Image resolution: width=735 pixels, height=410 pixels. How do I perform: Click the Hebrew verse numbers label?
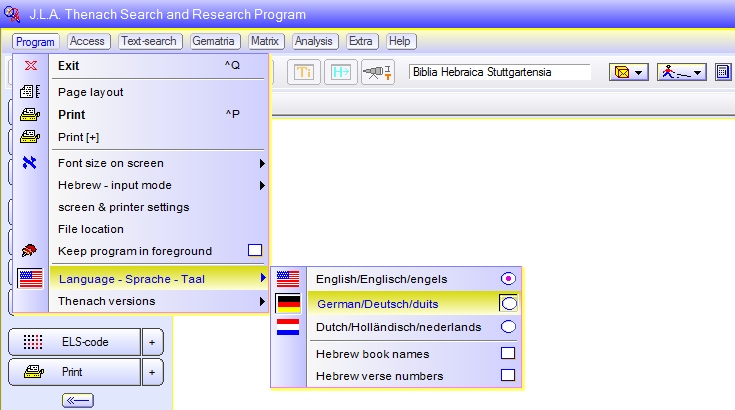tap(379, 376)
